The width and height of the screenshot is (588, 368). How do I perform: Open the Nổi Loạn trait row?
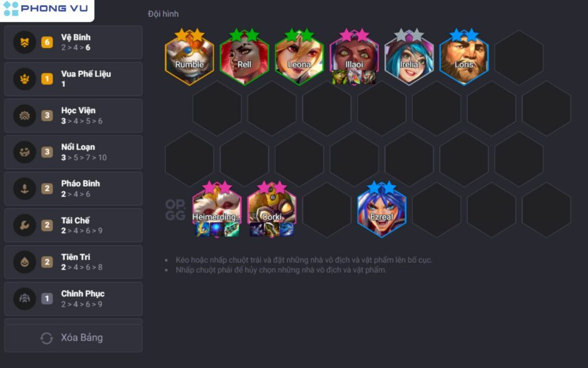click(73, 152)
